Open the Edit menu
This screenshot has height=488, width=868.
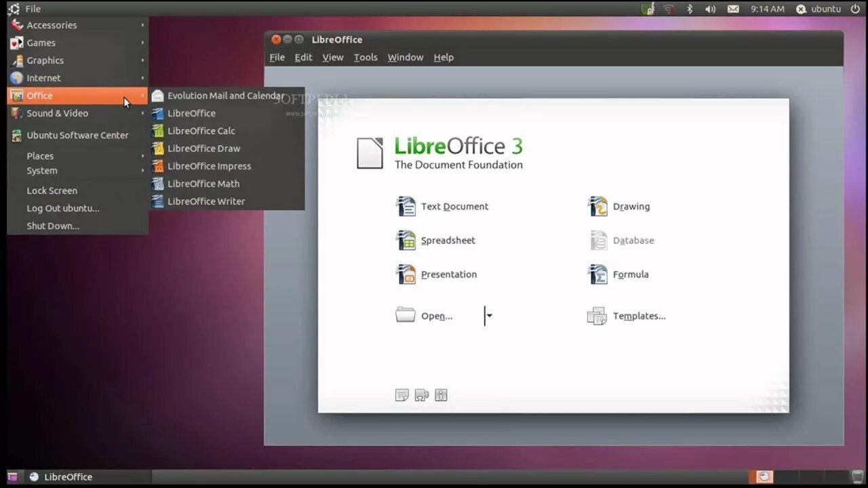303,58
